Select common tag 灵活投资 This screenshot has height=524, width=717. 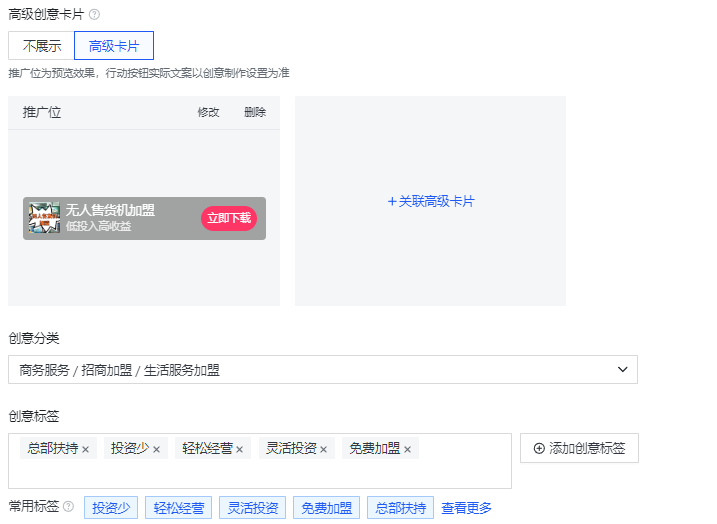pyautogui.click(x=252, y=508)
